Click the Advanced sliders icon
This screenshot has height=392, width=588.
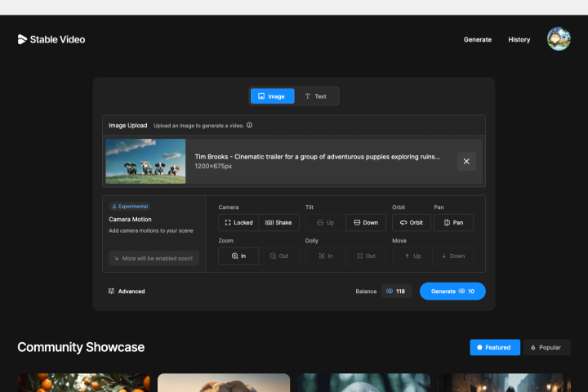(111, 291)
